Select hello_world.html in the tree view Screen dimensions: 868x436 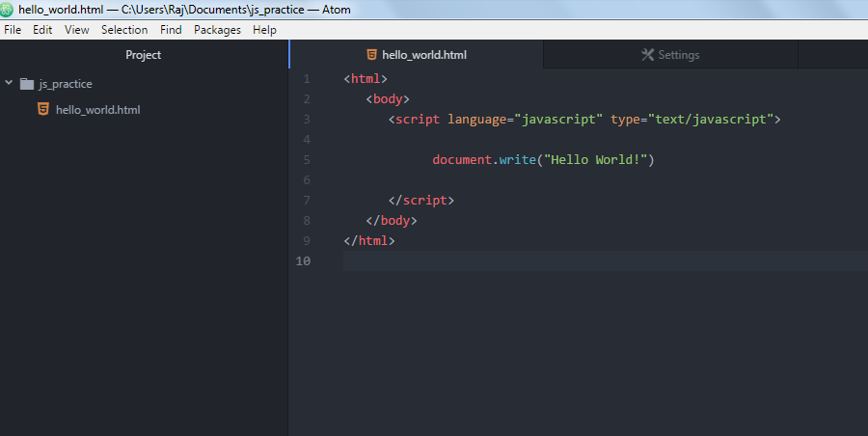98,110
